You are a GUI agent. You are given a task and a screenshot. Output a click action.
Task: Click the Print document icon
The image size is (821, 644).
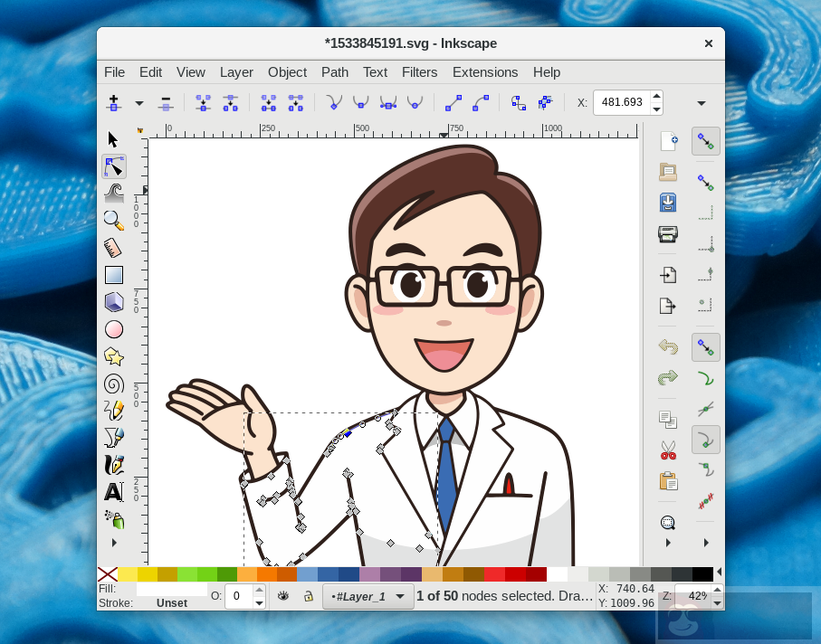668,234
